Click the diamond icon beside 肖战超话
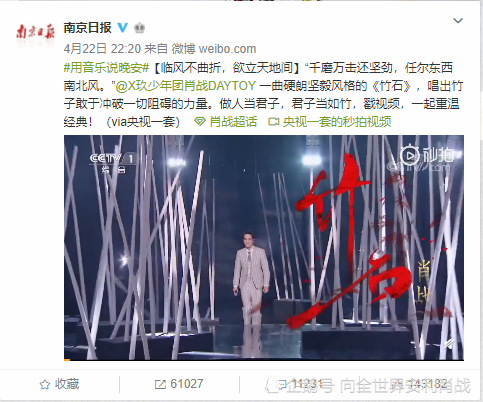The height and width of the screenshot is (402, 483). coord(200,122)
